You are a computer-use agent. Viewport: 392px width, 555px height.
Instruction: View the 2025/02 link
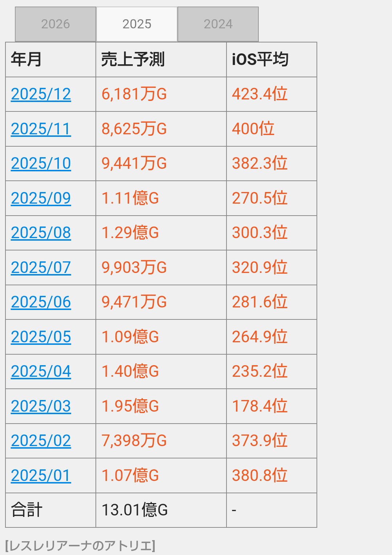point(41,441)
